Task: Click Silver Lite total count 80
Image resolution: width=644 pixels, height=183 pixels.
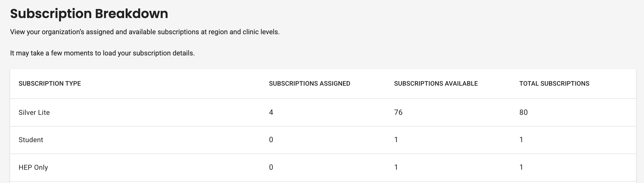Action: click(x=524, y=112)
